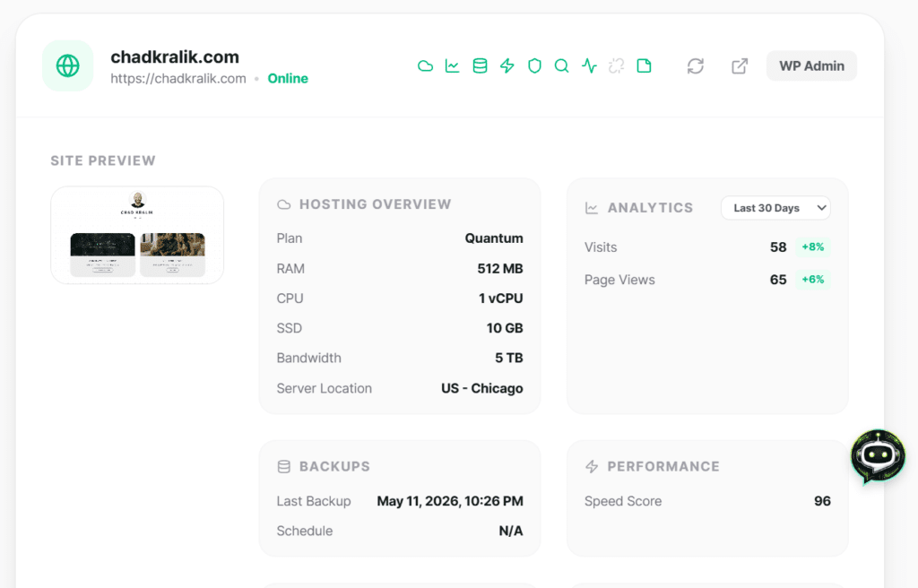Open the chatbot assistant bubble
This screenshot has width=918, height=588.
[x=878, y=455]
